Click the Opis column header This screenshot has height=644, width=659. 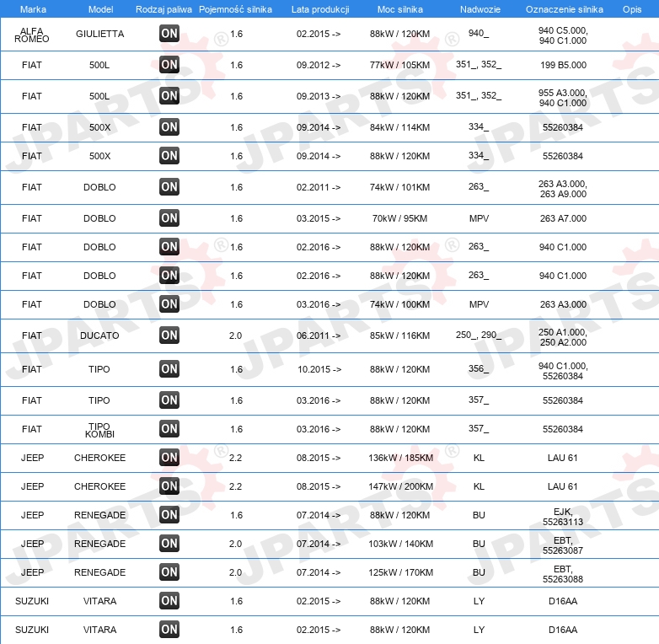point(632,9)
